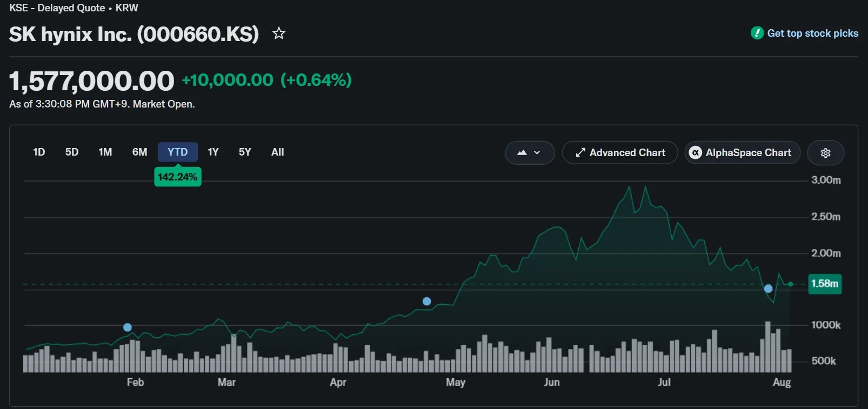The image size is (868, 409).
Task: Follow the Get top stock picks link
Action: tap(813, 33)
